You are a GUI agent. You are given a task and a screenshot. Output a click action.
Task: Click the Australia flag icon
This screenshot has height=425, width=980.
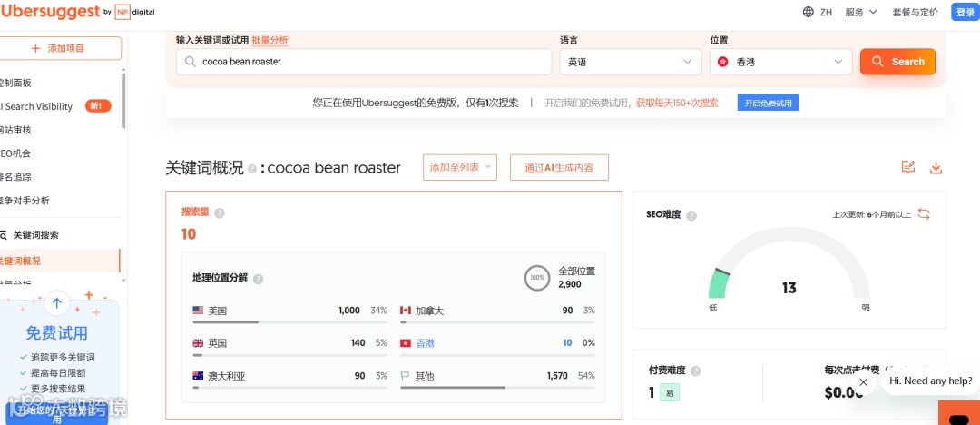(198, 376)
